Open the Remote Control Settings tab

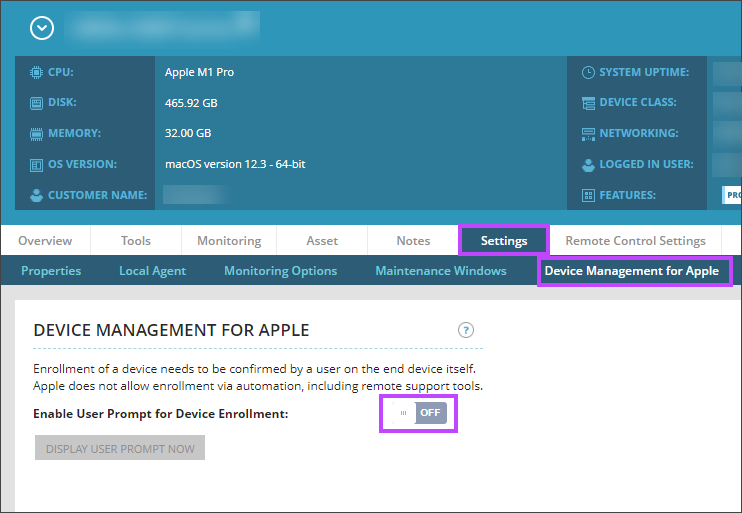tap(635, 241)
